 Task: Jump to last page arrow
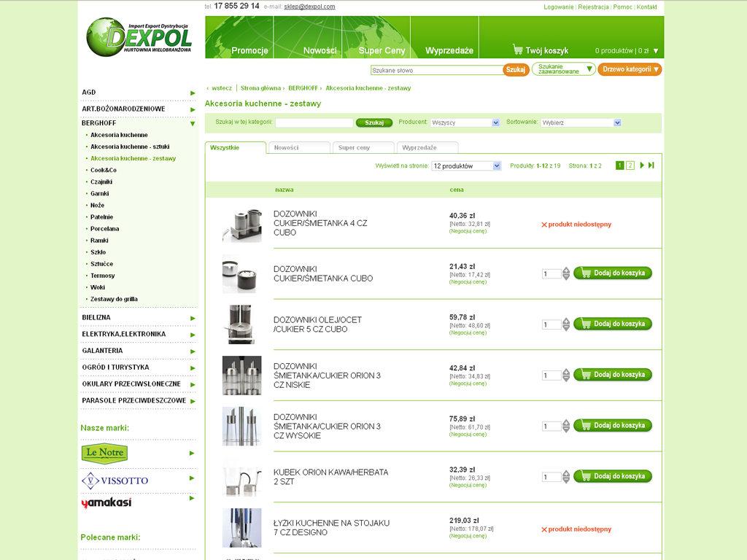pyautogui.click(x=651, y=166)
